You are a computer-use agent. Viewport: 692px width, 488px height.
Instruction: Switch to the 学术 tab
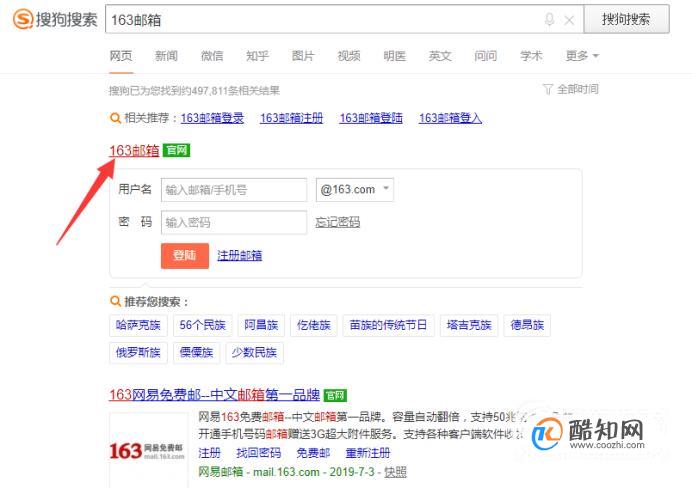[531, 56]
